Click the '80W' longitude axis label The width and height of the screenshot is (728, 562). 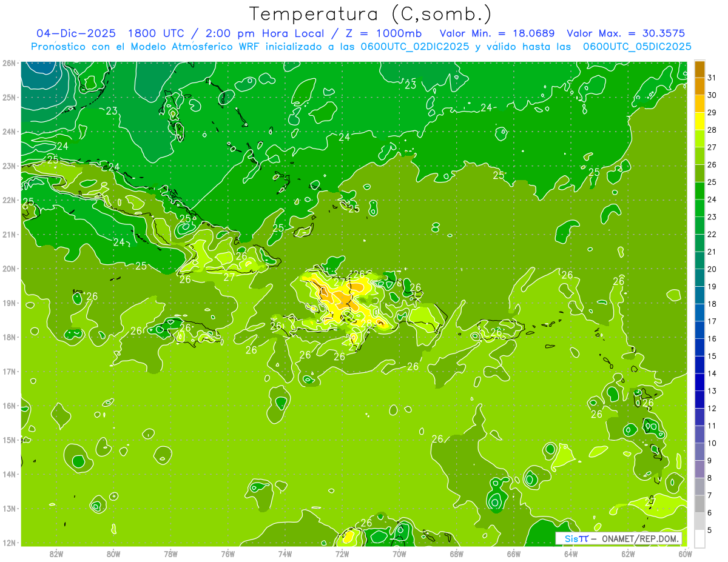113,554
